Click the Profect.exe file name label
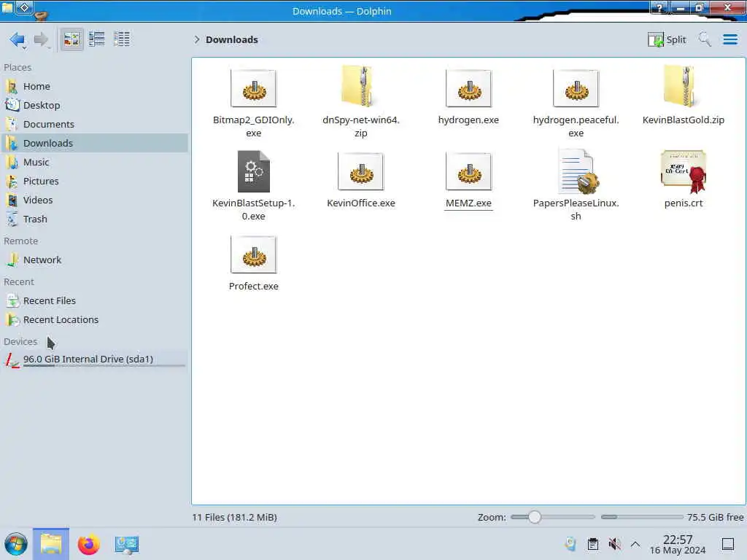The width and height of the screenshot is (747, 560). tap(253, 286)
